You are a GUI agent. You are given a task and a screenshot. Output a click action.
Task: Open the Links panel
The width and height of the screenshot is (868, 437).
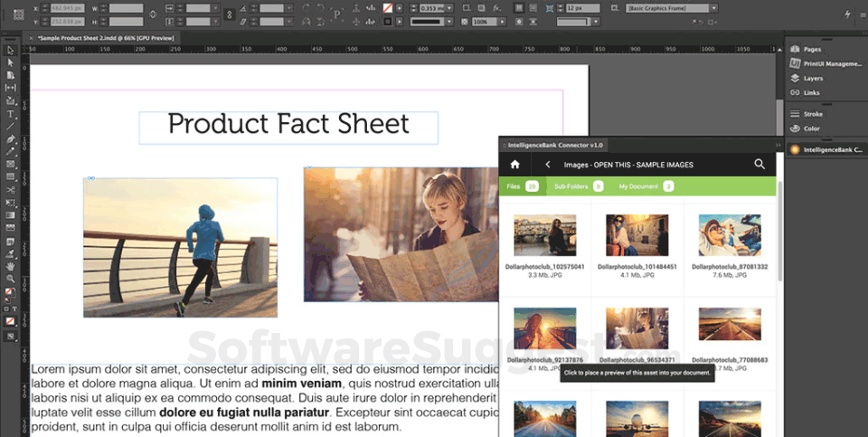coord(806,92)
